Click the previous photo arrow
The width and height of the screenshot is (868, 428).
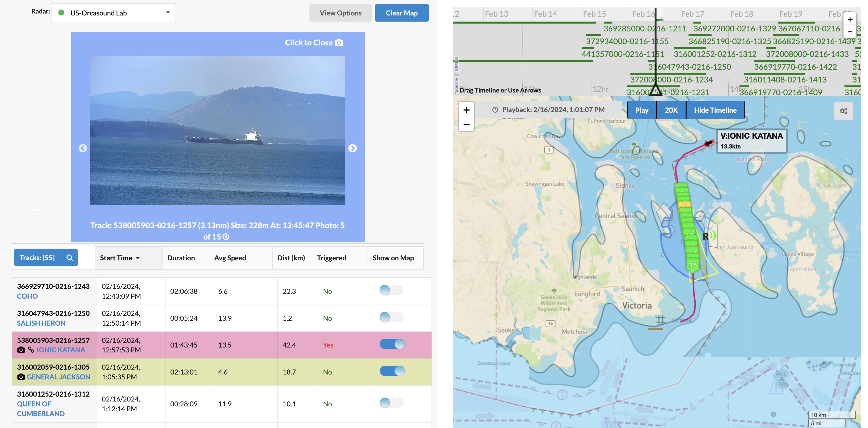click(83, 148)
